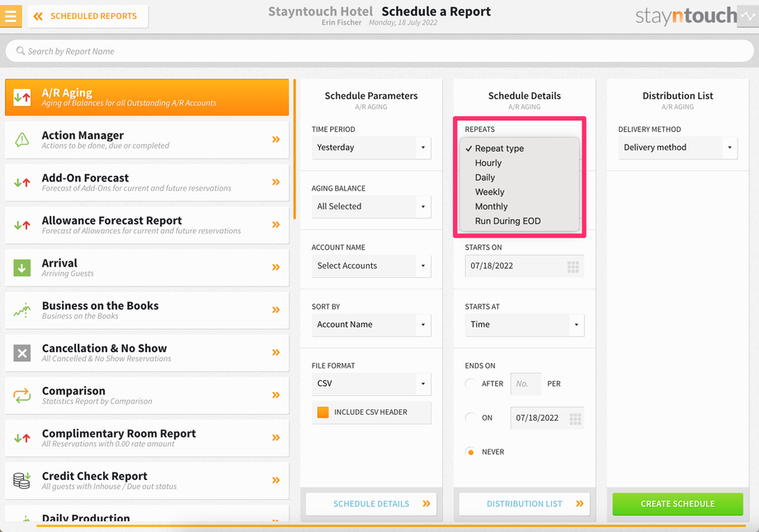759x532 pixels.
Task: Choose Repeat type option in Repeats list
Action: (x=520, y=148)
